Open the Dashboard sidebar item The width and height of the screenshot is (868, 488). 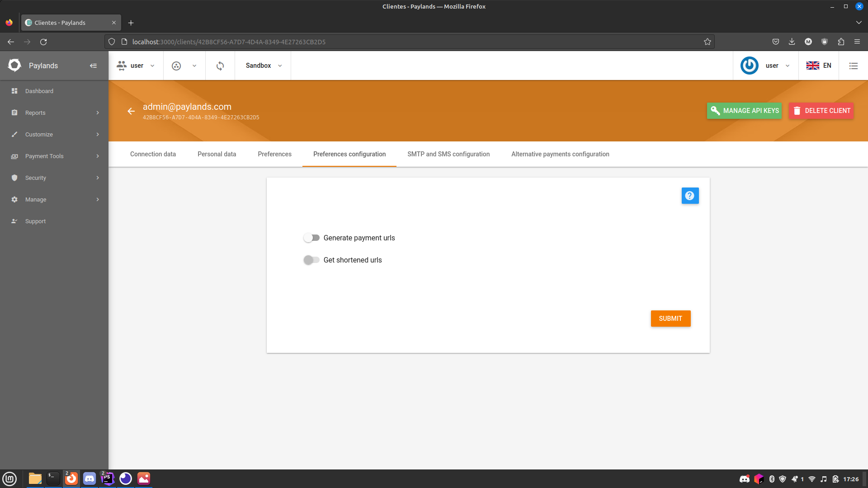tap(54, 91)
